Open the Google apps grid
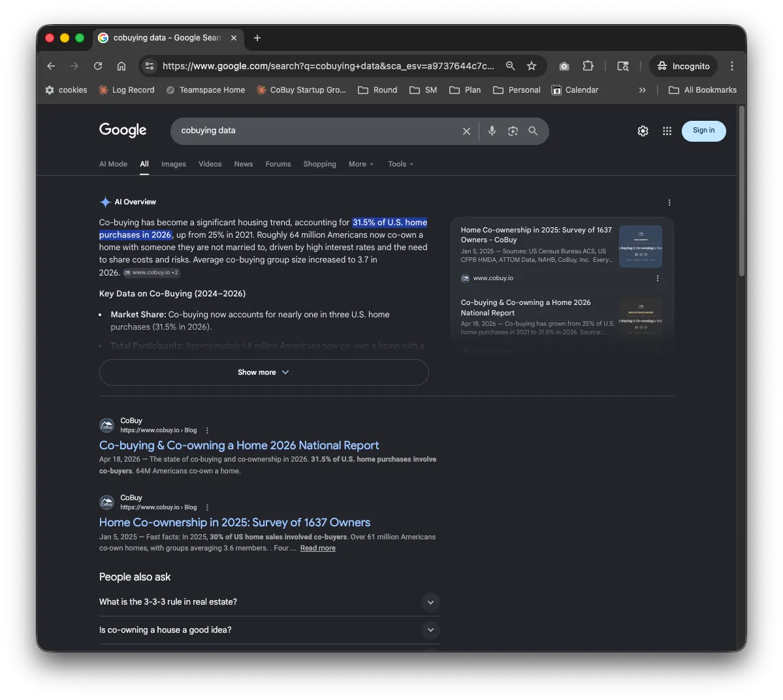Viewport: 783px width, 700px height. point(667,131)
